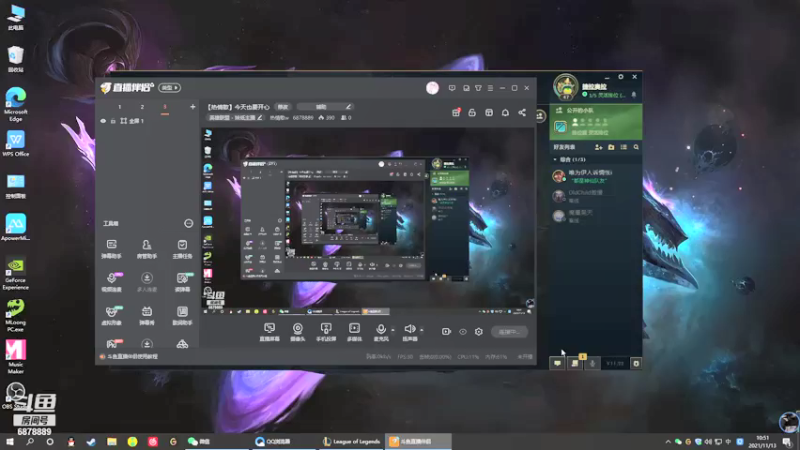Viewport: 800px width, 450px height.
Task: Switch to scene tab 1
Action: click(120, 107)
